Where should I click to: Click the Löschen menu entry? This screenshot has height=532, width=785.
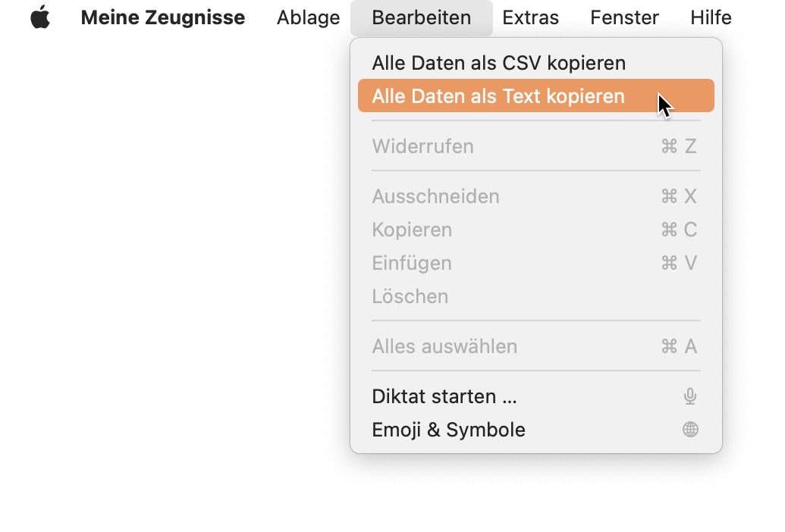535,296
